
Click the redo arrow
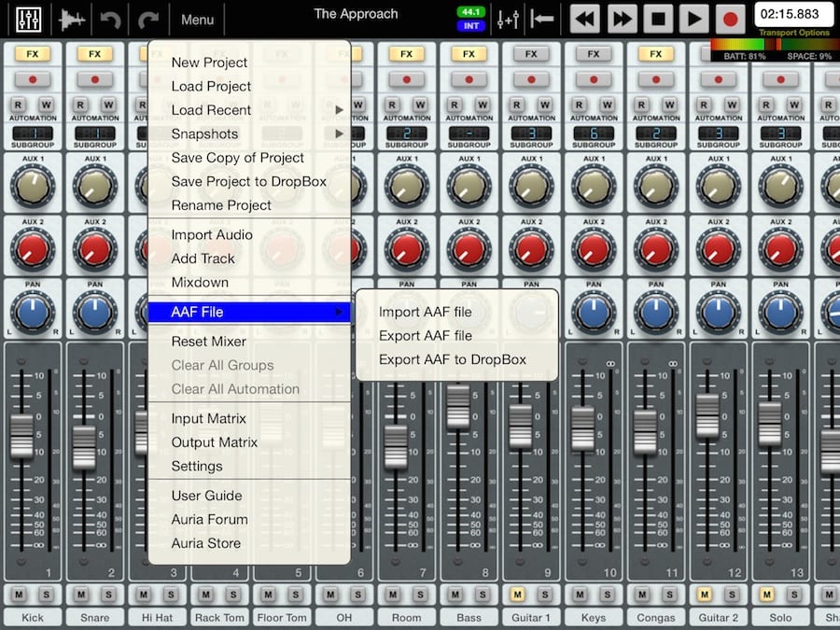coord(148,19)
